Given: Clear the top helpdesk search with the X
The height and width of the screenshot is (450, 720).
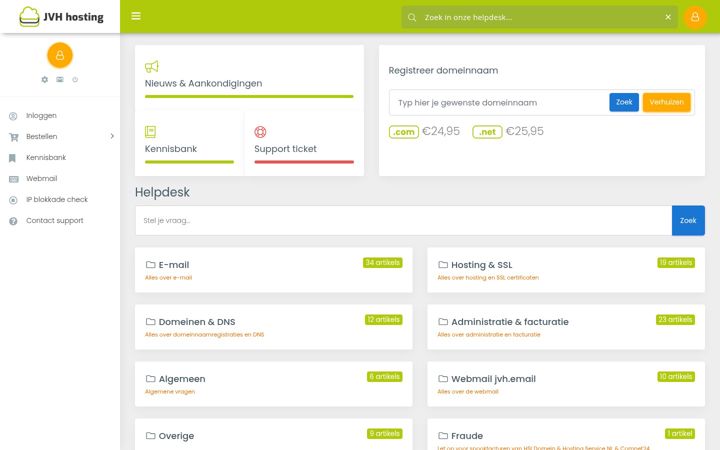Looking at the screenshot, I should click(668, 17).
